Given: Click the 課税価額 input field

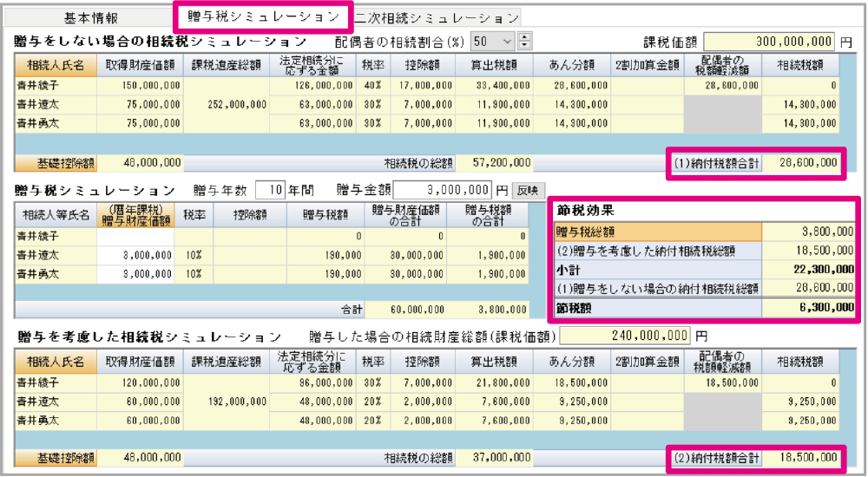Looking at the screenshot, I should [x=769, y=41].
